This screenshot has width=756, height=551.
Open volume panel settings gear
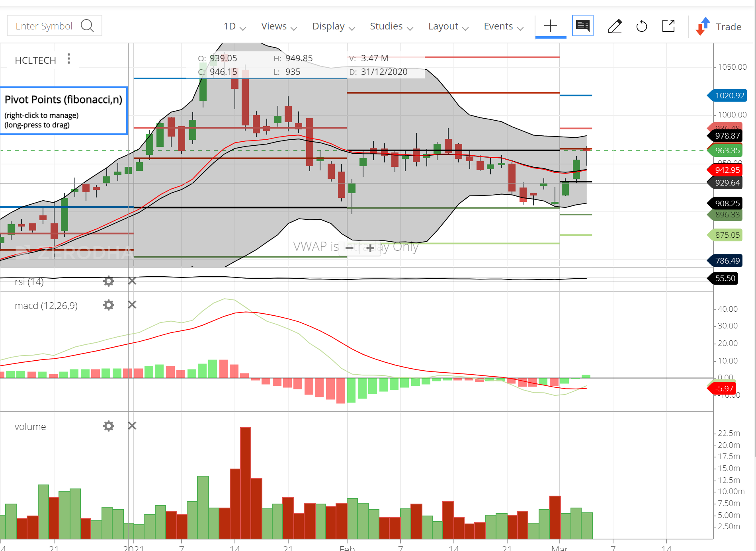109,426
